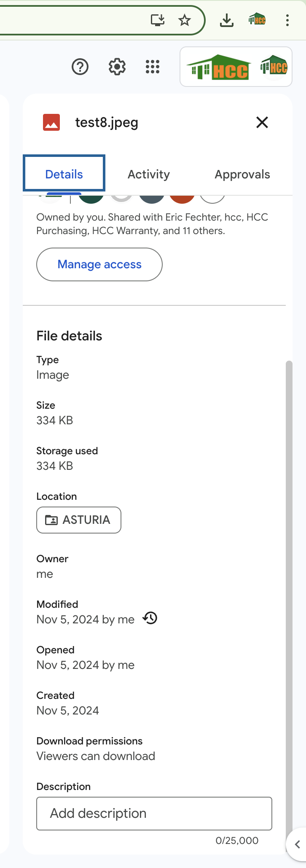Open the Google apps grid launcher

click(153, 67)
